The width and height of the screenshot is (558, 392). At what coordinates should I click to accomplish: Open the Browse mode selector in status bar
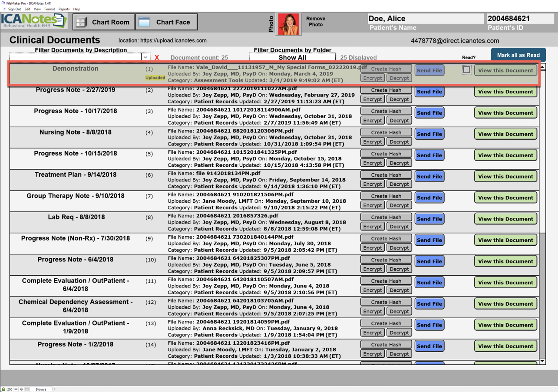pos(41,389)
